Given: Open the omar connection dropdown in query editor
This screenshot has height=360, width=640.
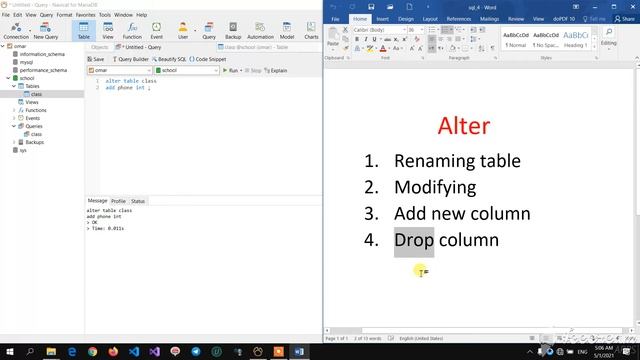Looking at the screenshot, I should pyautogui.click(x=148, y=71).
